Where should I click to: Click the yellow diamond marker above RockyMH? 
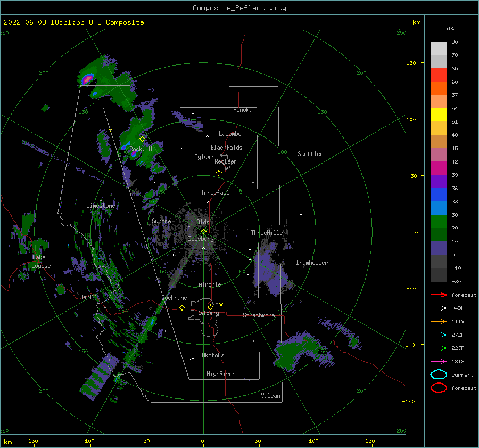click(x=142, y=139)
